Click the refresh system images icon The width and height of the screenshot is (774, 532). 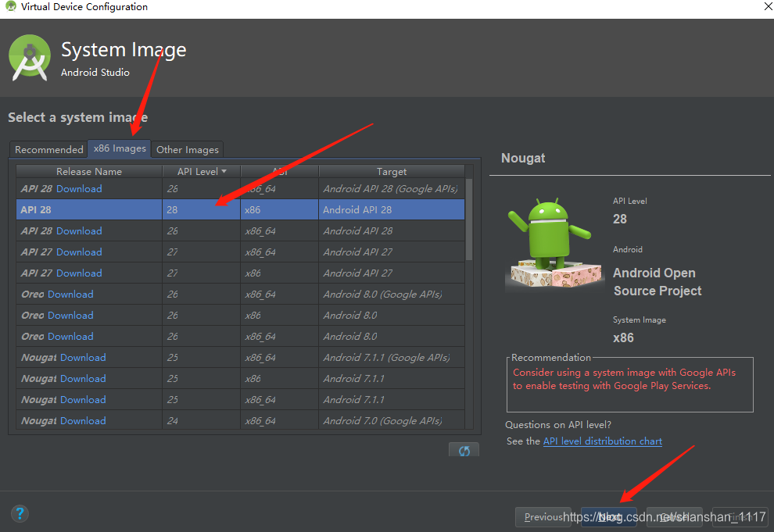pos(464,450)
